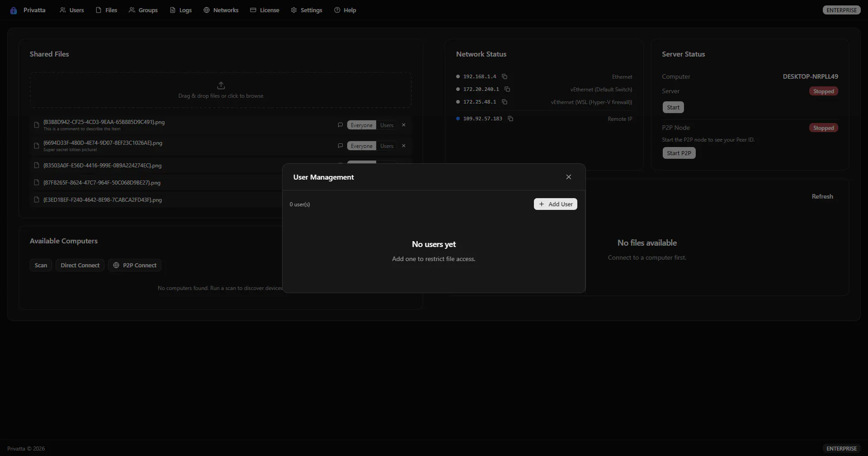Click file icon of 6694D33F png row
The width and height of the screenshot is (868, 456).
(37, 146)
